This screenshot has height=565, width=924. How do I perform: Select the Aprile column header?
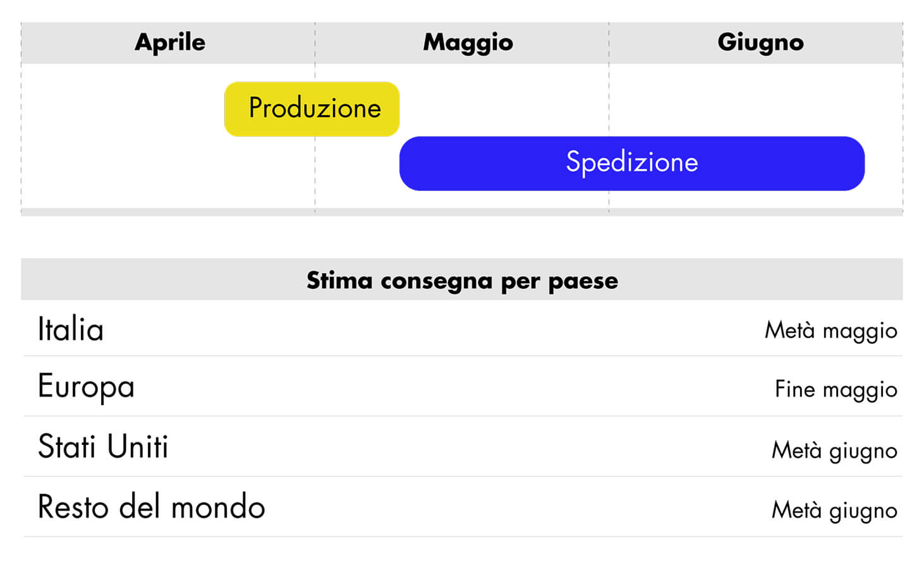[x=169, y=42]
